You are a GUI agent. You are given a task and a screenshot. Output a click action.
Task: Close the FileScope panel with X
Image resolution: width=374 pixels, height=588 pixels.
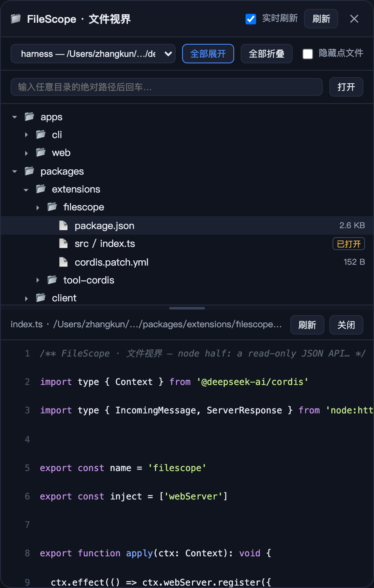coord(354,19)
